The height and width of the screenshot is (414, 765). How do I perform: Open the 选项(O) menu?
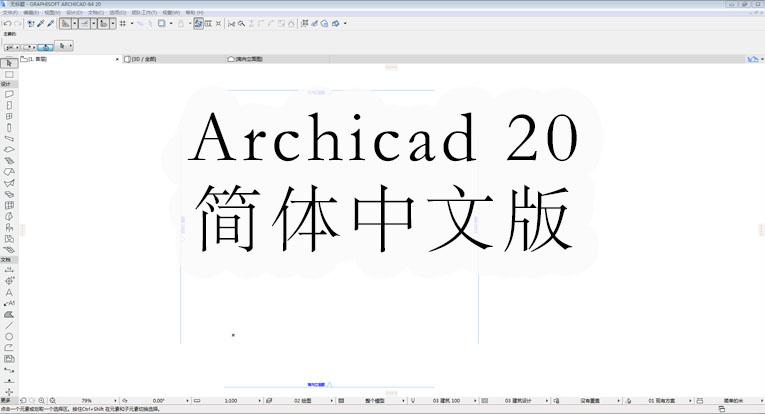118,13
